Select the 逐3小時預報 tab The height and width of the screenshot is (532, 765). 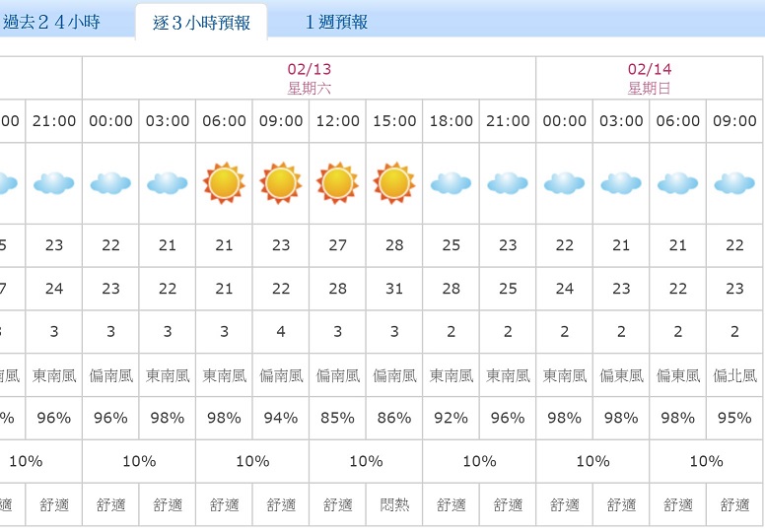pyautogui.click(x=201, y=23)
